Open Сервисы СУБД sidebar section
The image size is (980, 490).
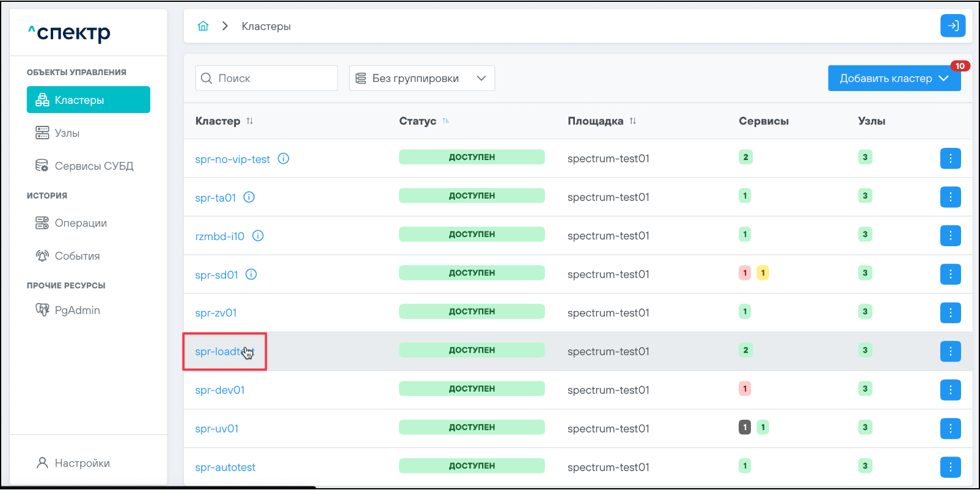coord(93,166)
